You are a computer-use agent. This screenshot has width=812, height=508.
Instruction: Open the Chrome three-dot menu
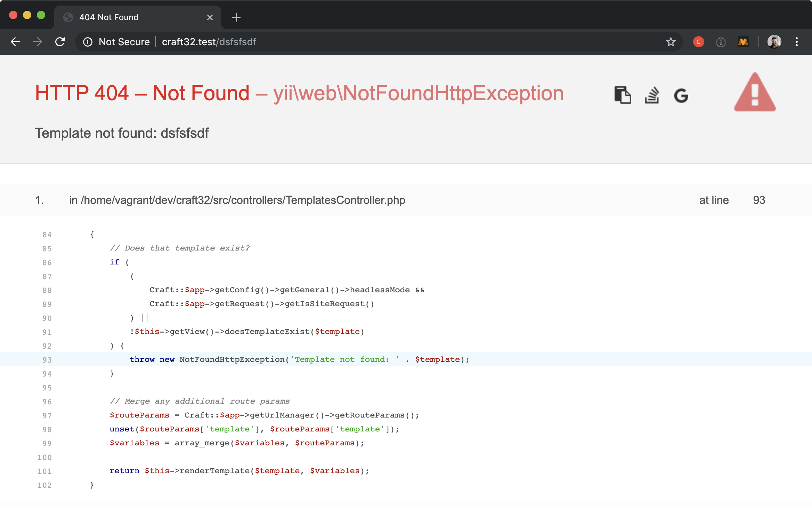[796, 42]
